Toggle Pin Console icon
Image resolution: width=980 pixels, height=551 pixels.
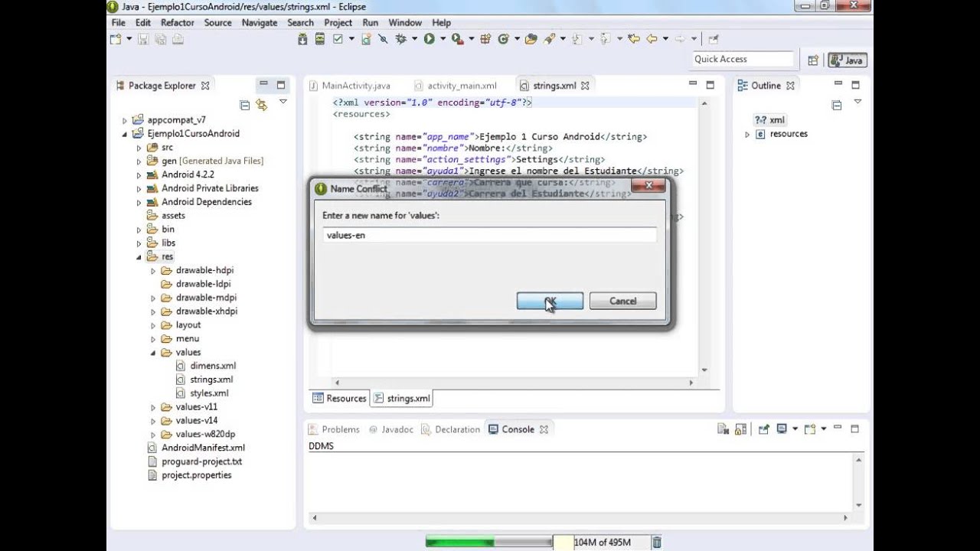(763, 429)
